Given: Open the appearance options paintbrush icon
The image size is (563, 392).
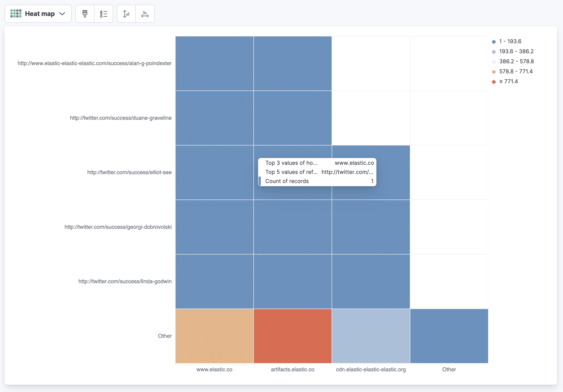Looking at the screenshot, I should pos(85,14).
